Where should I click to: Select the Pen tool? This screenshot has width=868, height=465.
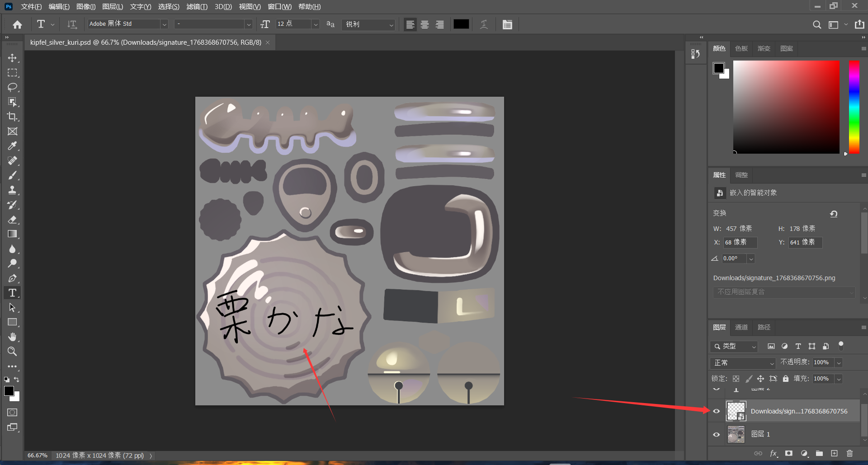[12, 278]
